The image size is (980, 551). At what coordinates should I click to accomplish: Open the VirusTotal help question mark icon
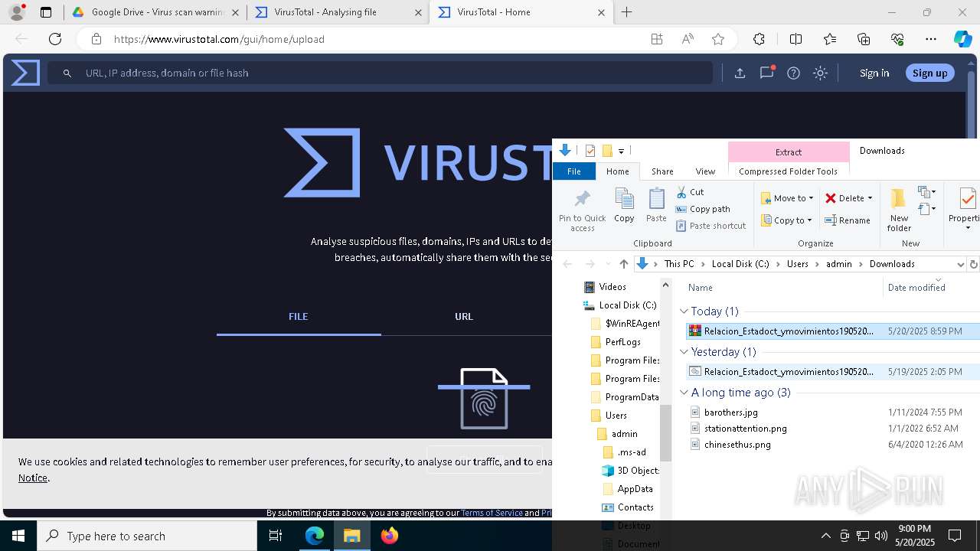pyautogui.click(x=793, y=73)
